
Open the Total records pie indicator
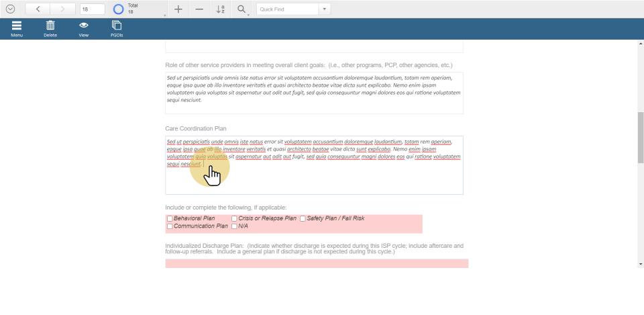pos(119,9)
